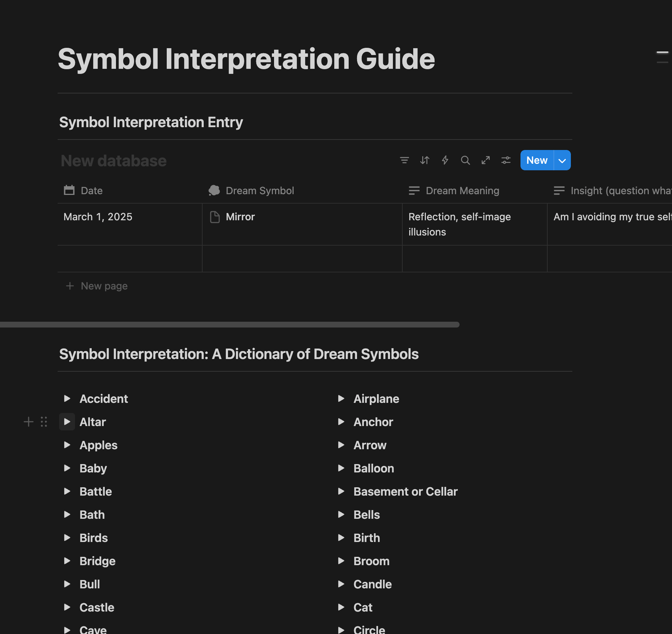Open automations lightning bolt icon
Screen dimensions: 672x634
coord(445,160)
